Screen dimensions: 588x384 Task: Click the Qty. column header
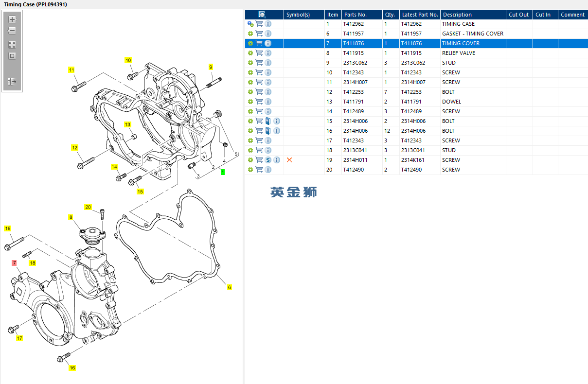390,15
